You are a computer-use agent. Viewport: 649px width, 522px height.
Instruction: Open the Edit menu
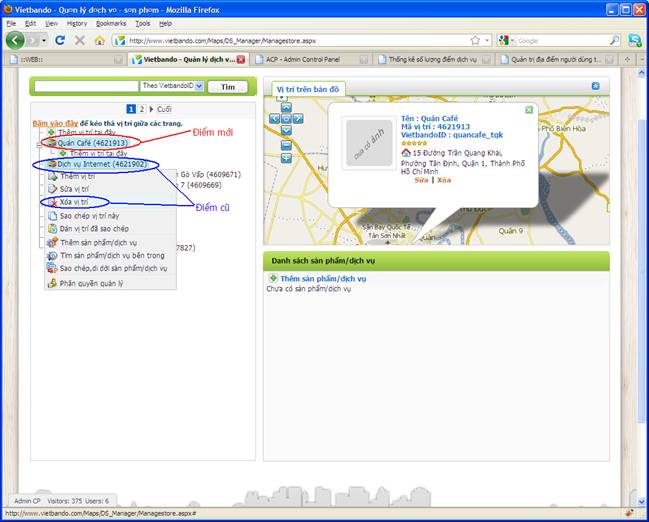click(x=30, y=24)
